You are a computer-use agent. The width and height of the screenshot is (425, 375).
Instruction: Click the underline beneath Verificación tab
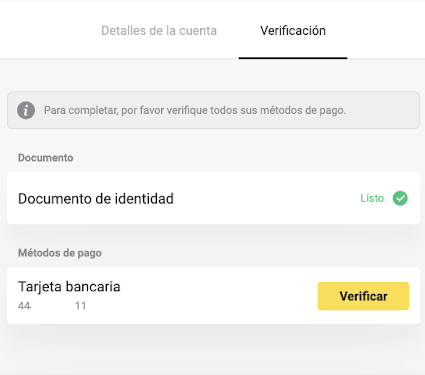coord(293,58)
